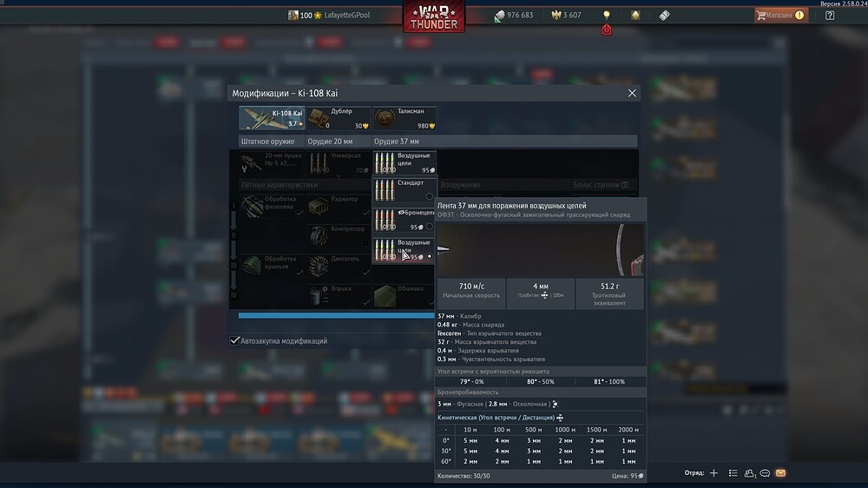
Task: Click the light bulb icon in top bar
Action: click(607, 15)
